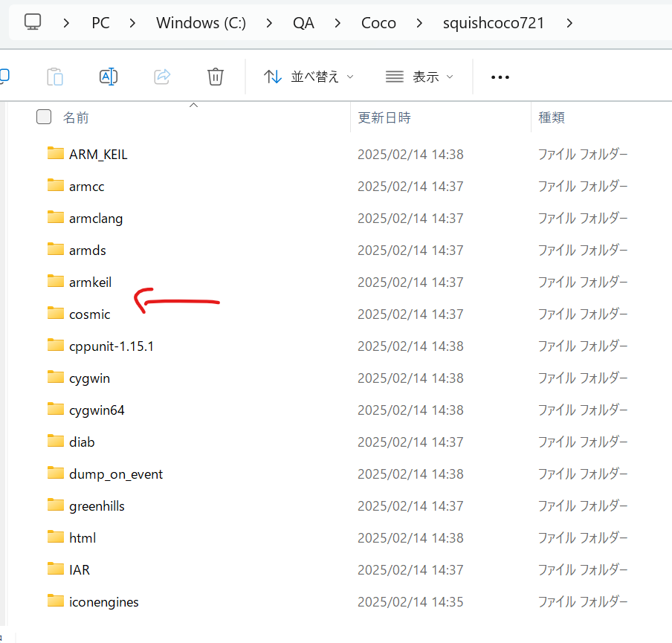Select the greenhills folder name
Viewport: 672px width, 643px height.
coord(97,506)
